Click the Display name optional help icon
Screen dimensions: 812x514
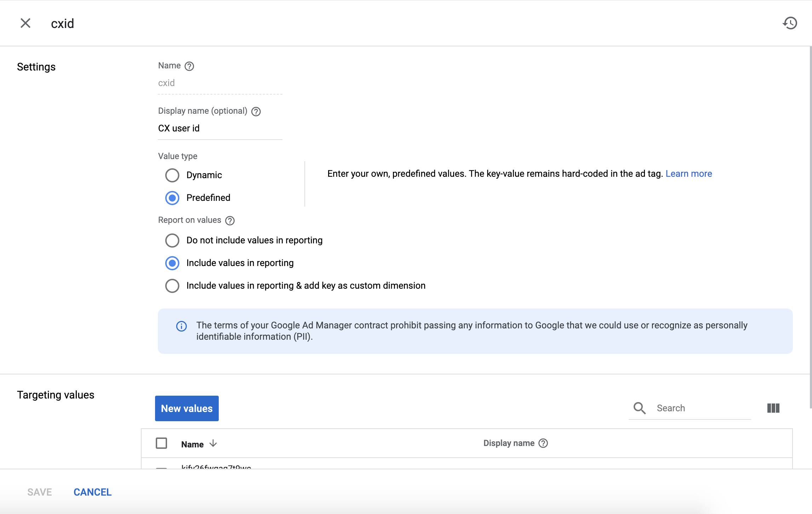[256, 112]
